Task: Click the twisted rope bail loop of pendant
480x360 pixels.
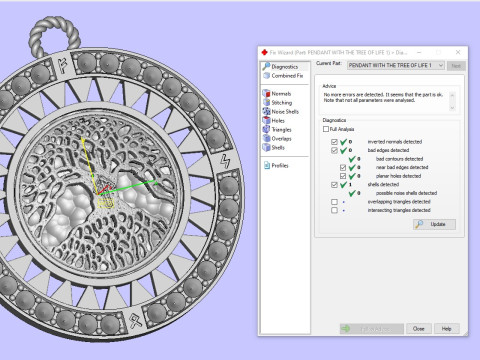Action: pos(54,36)
